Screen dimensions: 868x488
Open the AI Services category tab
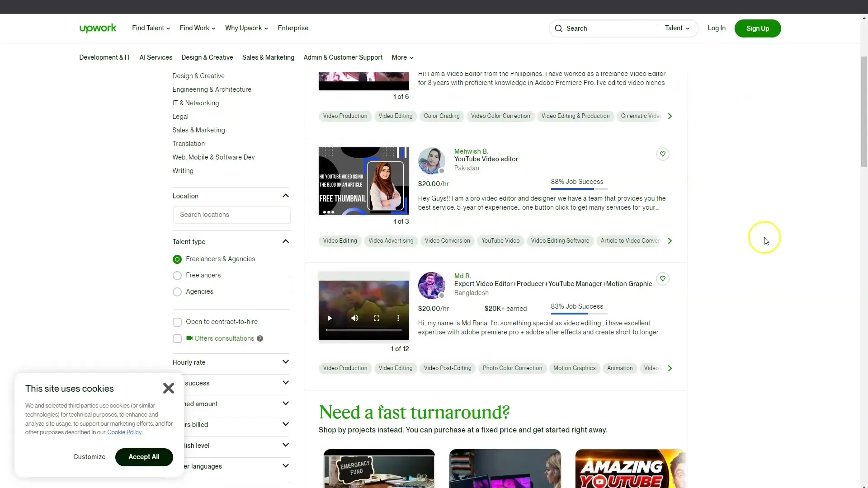tap(156, 57)
